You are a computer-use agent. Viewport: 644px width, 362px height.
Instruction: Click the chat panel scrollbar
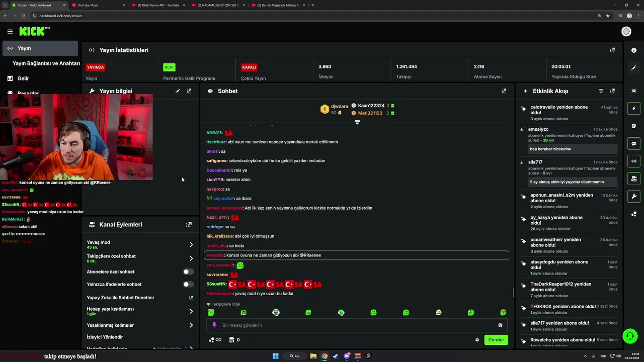coord(513,292)
